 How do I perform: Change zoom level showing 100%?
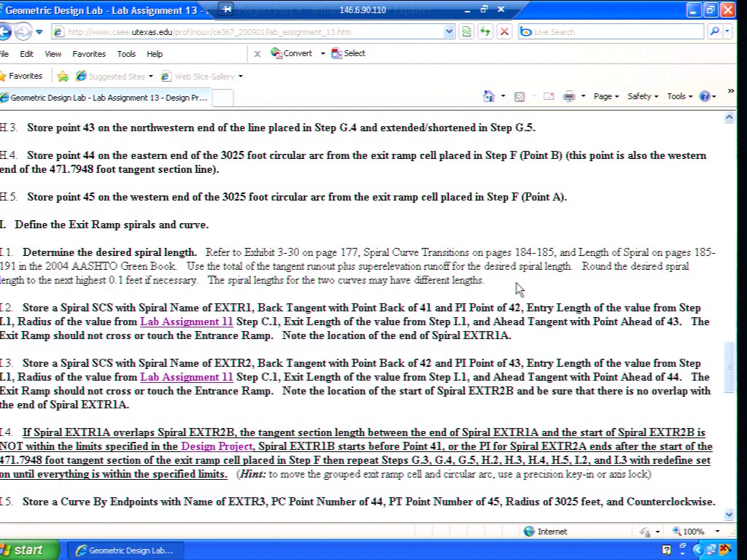tap(689, 532)
